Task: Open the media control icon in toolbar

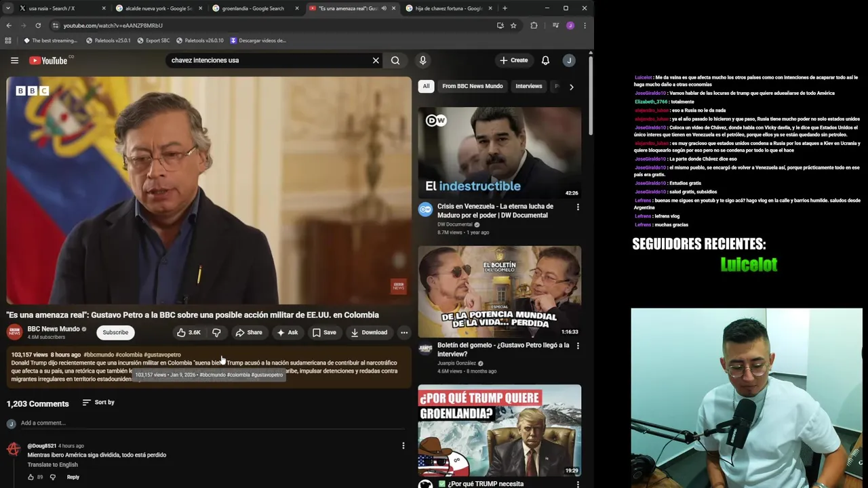Action: [555, 25]
